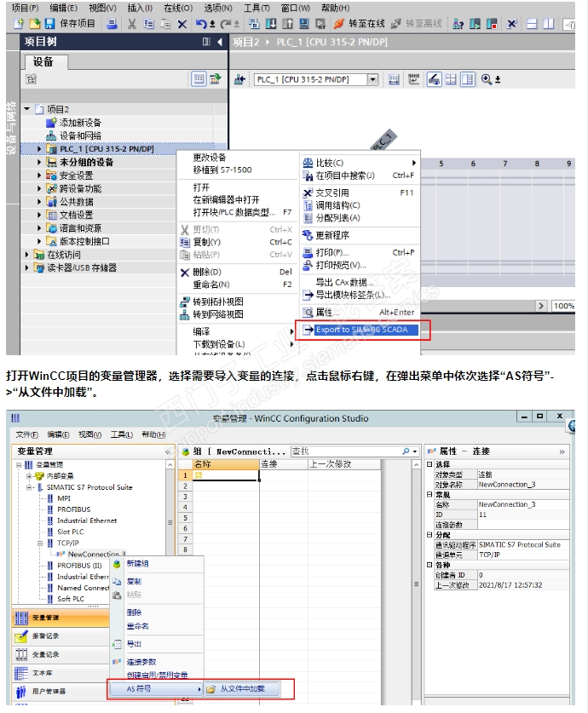The image size is (588, 713).
Task: Choose 复制(Y) in context menu
Action: (x=236, y=242)
